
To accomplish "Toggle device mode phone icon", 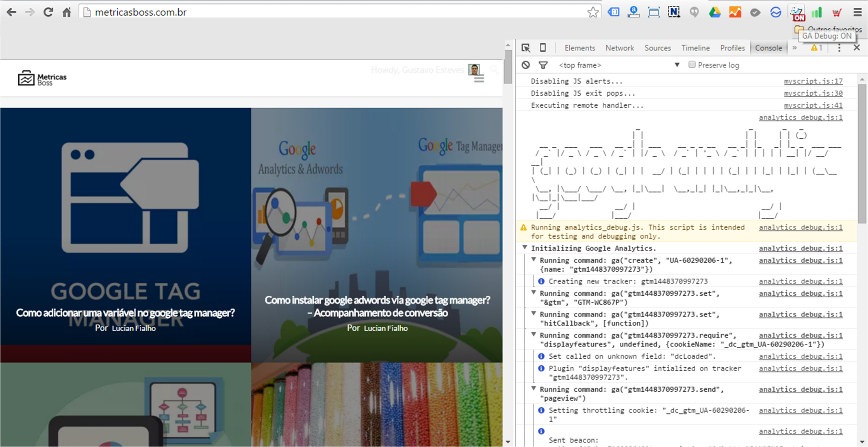I will pos(543,48).
